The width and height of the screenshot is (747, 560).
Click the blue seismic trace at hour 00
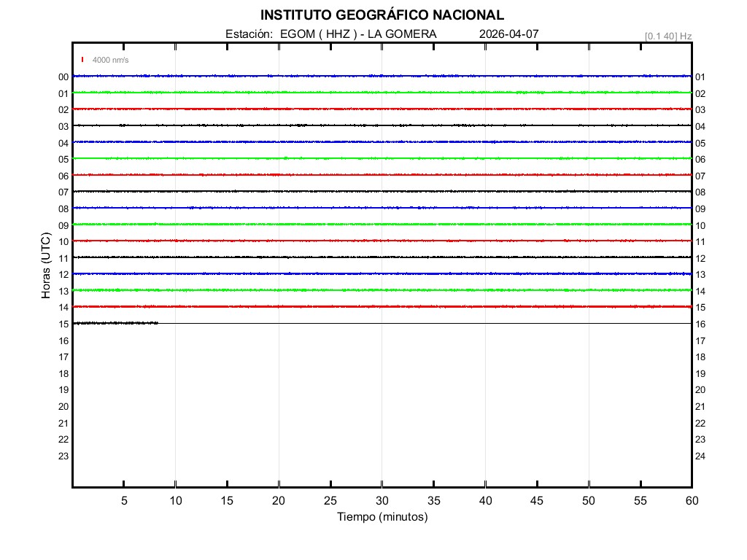point(382,76)
